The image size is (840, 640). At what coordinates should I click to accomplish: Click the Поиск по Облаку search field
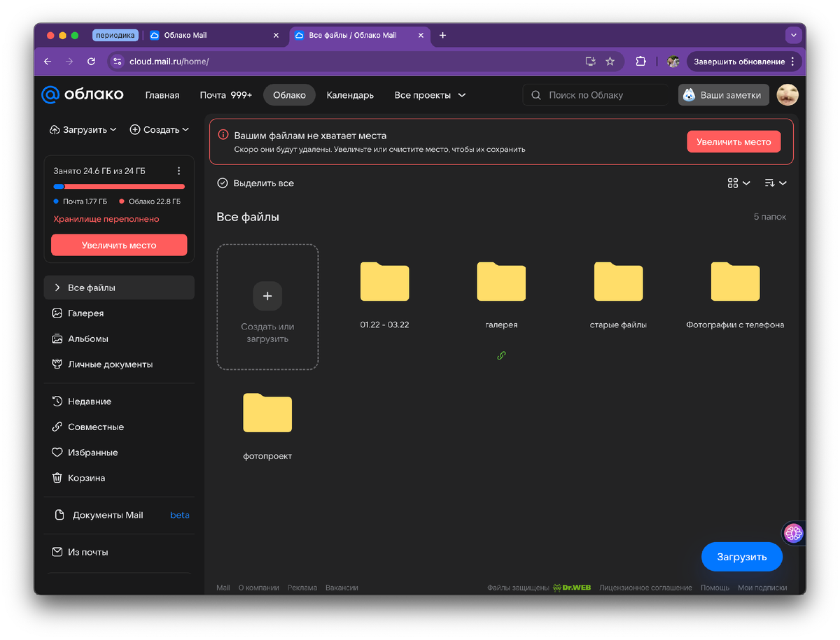click(595, 94)
